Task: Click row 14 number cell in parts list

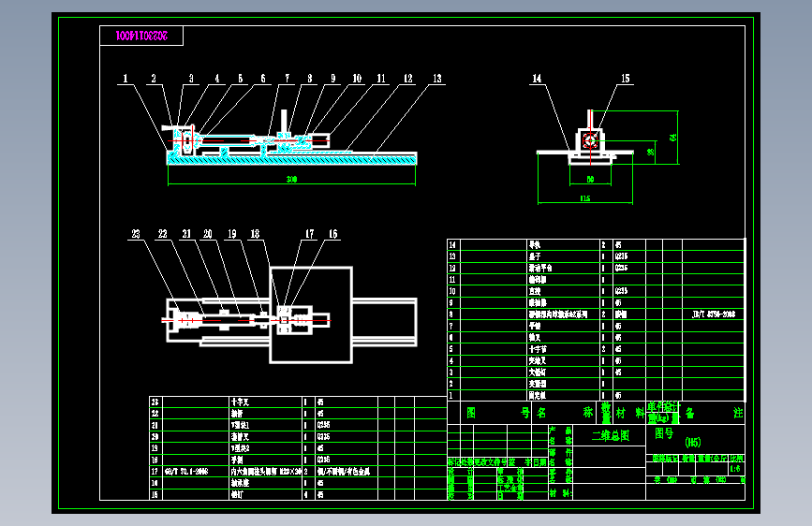Action: (x=452, y=245)
